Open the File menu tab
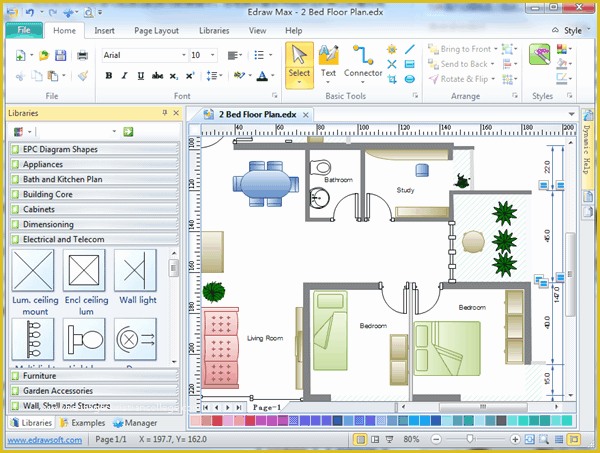Screen dimensions: 600x453 24,30
